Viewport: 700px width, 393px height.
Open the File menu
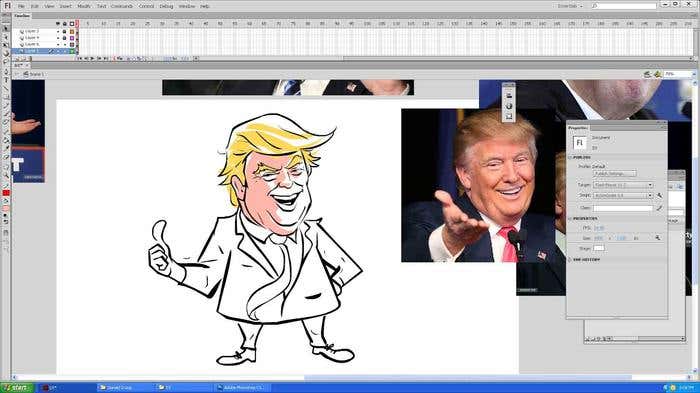click(x=21, y=6)
